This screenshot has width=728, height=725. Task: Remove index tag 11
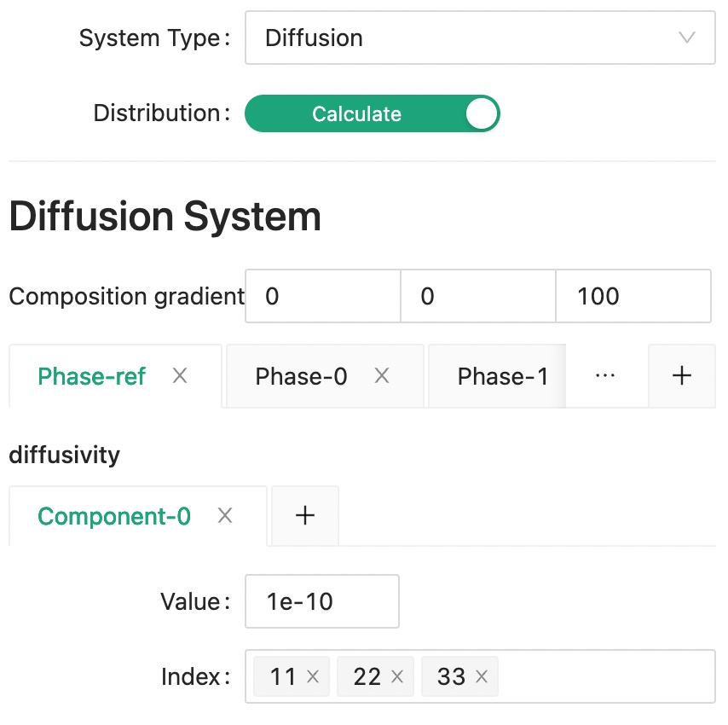click(313, 677)
